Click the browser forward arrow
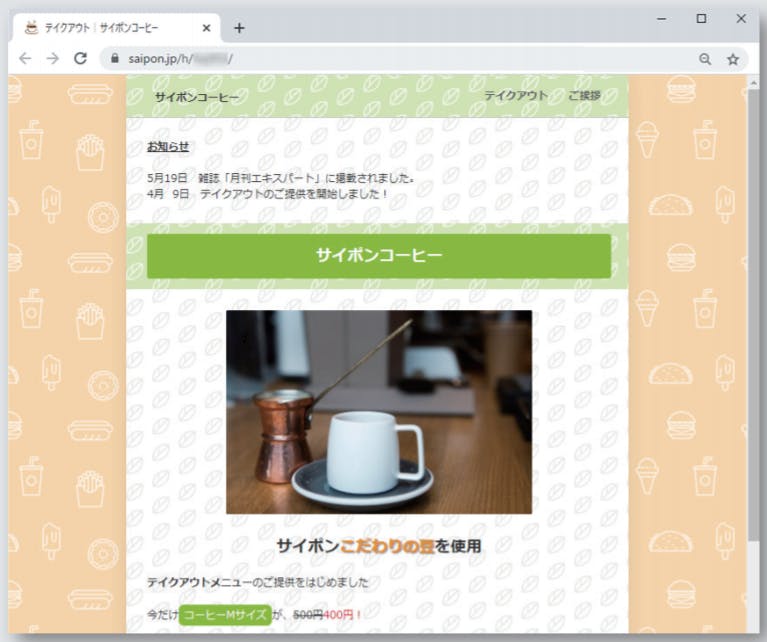 [52, 59]
